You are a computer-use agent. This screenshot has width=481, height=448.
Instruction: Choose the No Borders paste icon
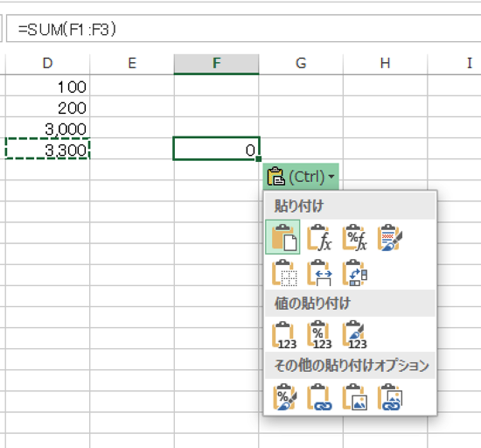(284, 273)
